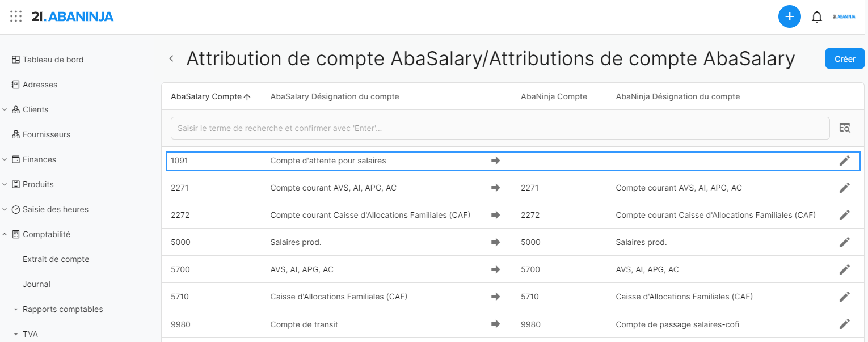Viewport: 868px width, 342px height.
Task: Expand the Saisie des heures section
Action: coord(5,209)
